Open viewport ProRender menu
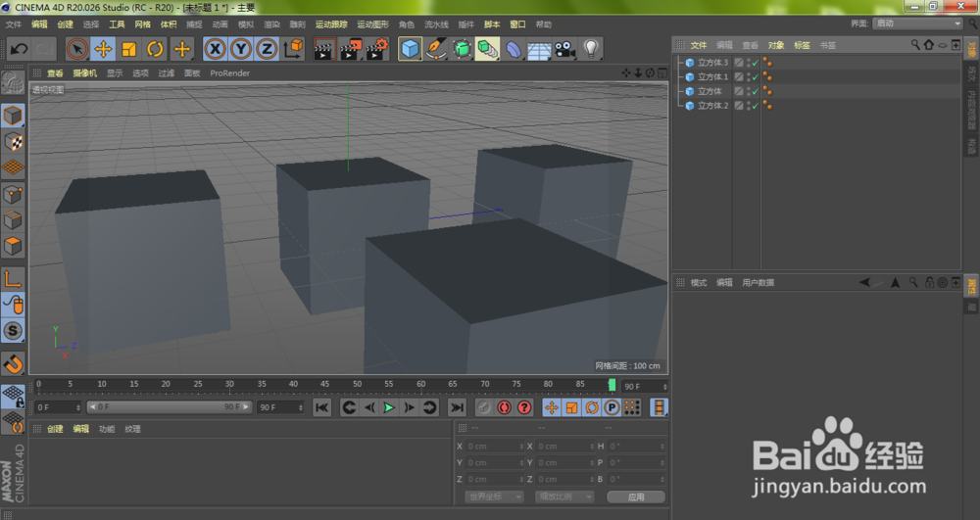Viewport: 980px width, 520px height. (230, 73)
